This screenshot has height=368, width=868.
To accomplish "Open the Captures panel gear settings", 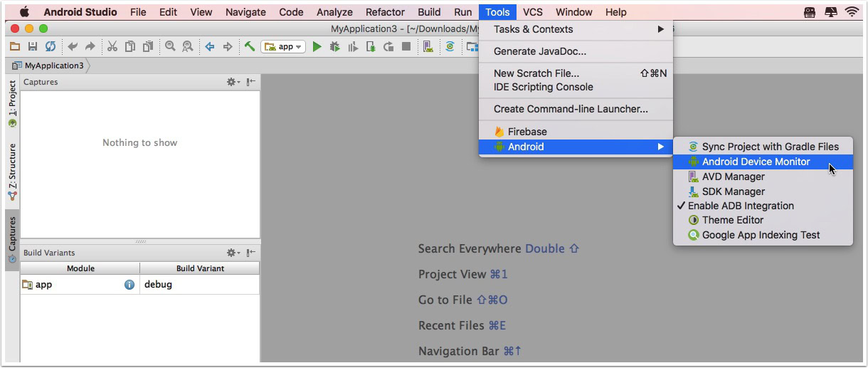I will [x=233, y=82].
